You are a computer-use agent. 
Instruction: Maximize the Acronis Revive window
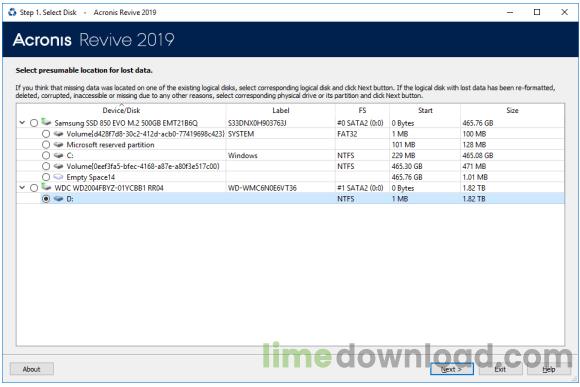pyautogui.click(x=537, y=12)
